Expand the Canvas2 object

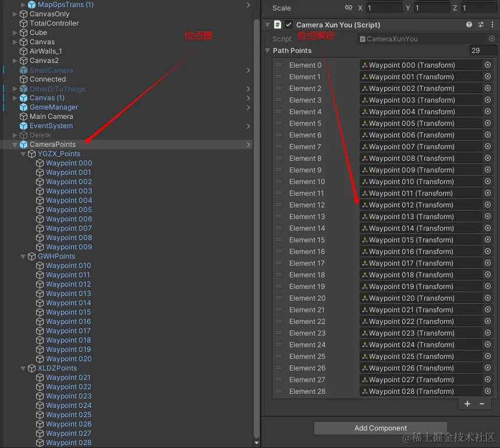click(x=15, y=61)
